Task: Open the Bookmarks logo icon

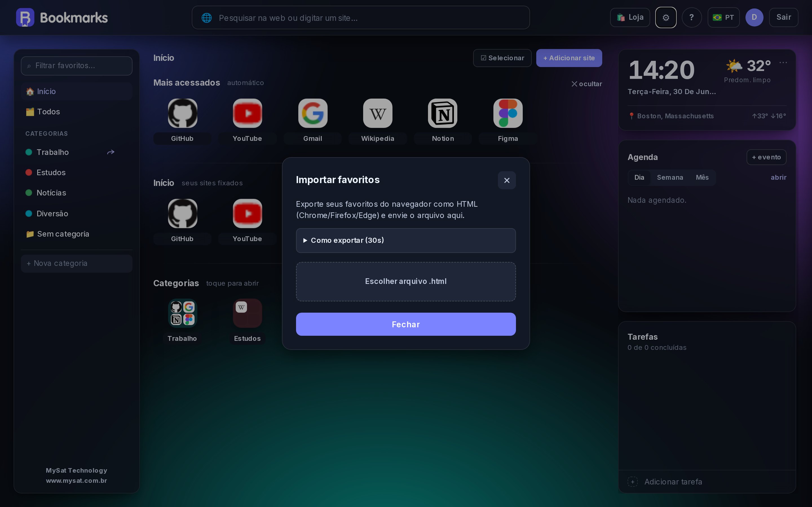Action: 25,17
